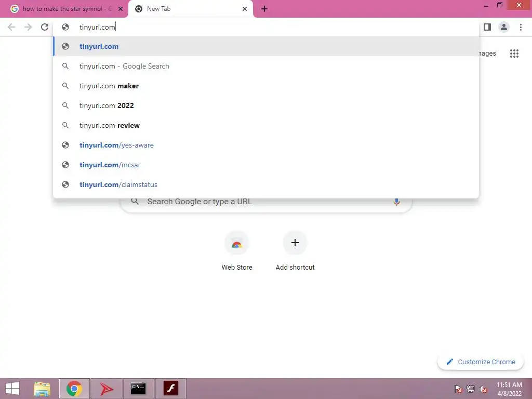Close the New Tab tab
This screenshot has height=399, width=532.
(245, 9)
